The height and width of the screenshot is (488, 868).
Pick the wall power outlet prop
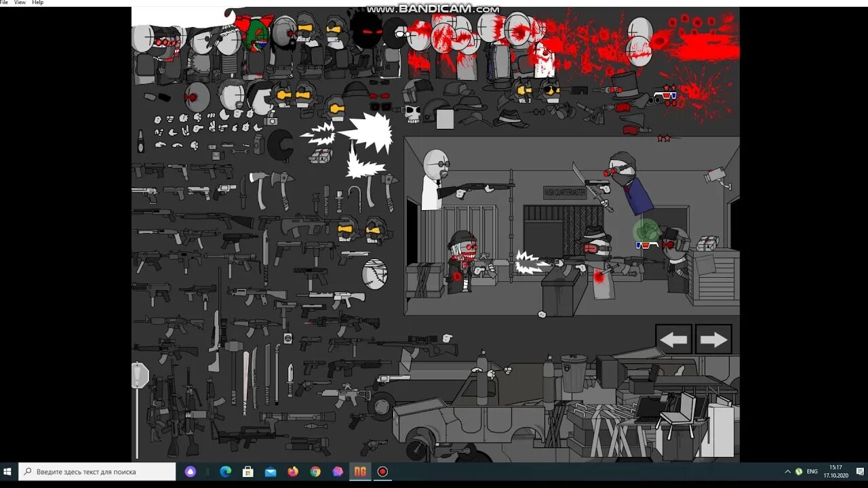click(288, 338)
